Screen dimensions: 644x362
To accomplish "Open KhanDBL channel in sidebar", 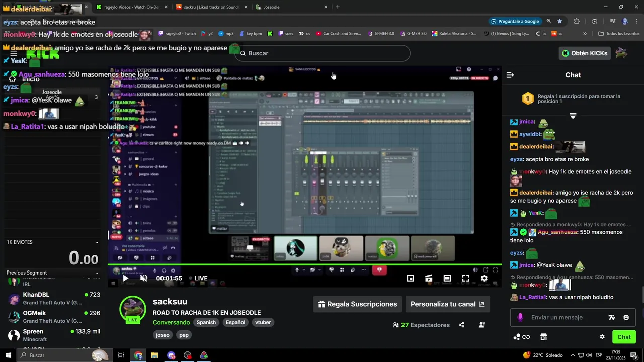I will click(x=54, y=299).
